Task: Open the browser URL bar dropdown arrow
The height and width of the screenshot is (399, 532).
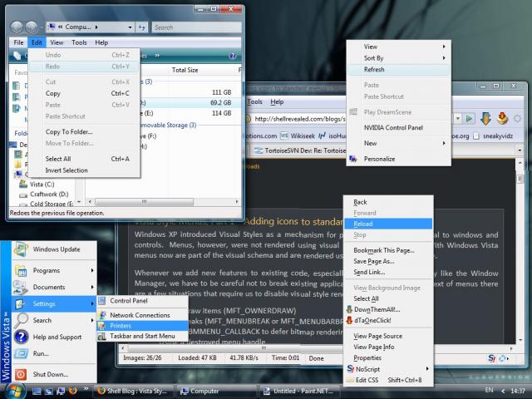Action: point(458,118)
